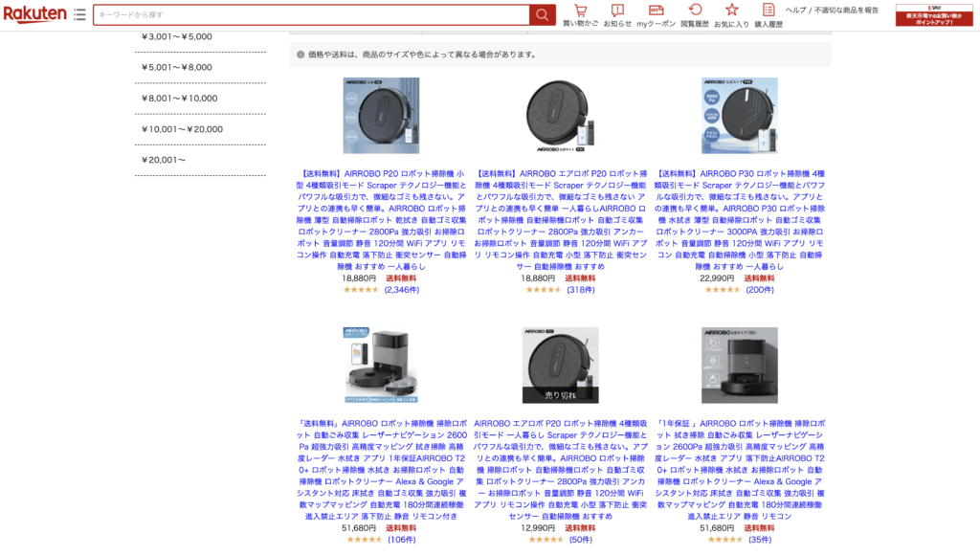Screen dimensions: 980x555
Task: Filter by price ¥20,001～
Action: coord(163,160)
